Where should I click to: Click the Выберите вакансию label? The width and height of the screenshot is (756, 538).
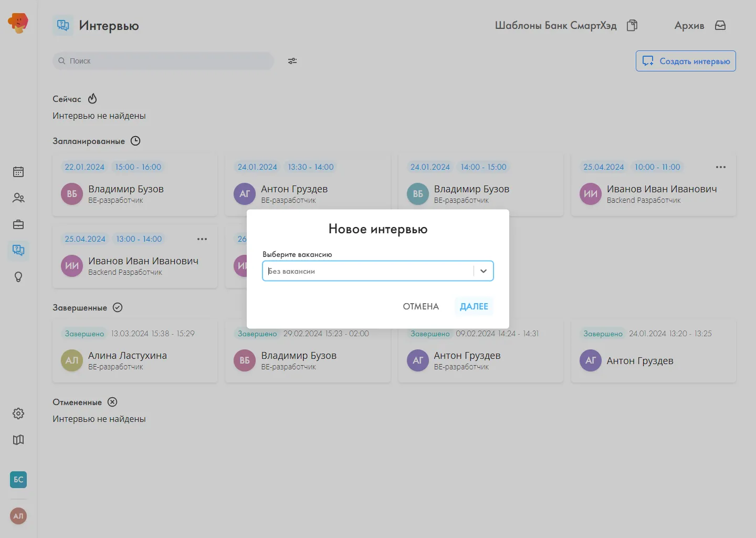297,254
